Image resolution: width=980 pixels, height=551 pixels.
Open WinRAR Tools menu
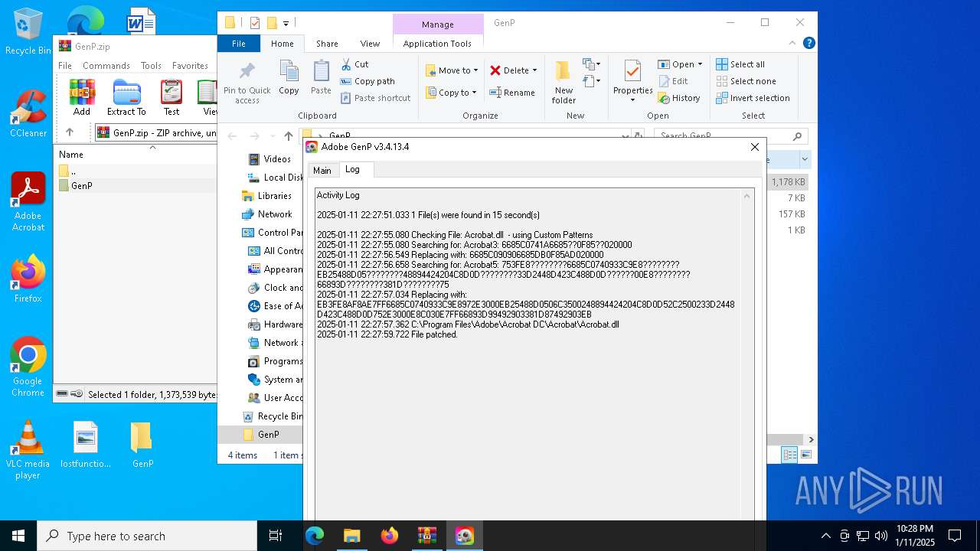pyautogui.click(x=151, y=66)
